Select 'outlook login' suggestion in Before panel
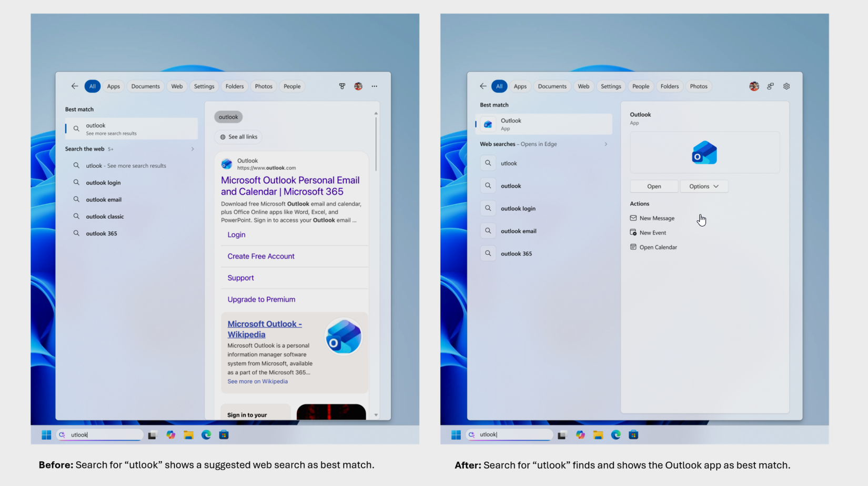868x486 pixels. point(103,183)
